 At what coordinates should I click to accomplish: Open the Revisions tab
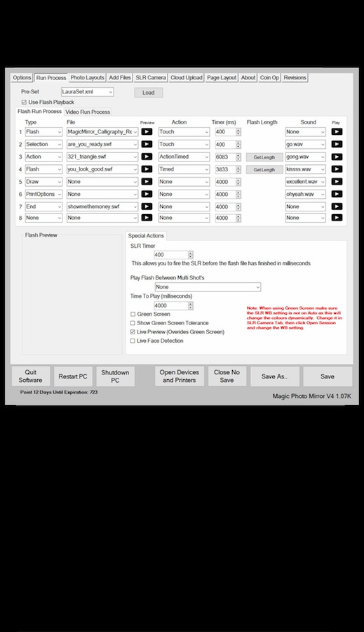(295, 78)
